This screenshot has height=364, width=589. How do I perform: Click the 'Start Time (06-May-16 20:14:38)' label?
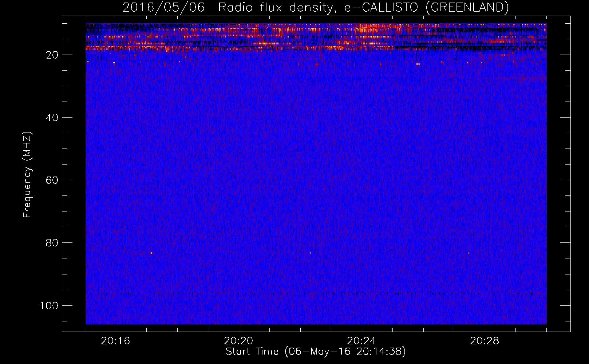316,351
